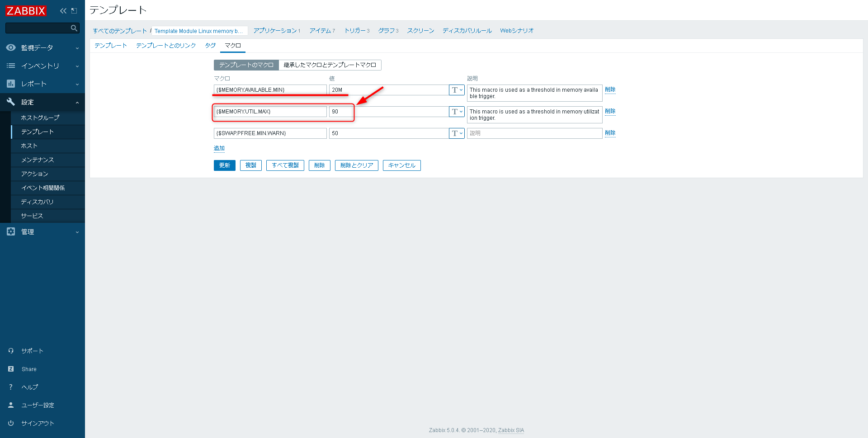Click the 更新 button
This screenshot has width=868, height=438.
click(225, 165)
